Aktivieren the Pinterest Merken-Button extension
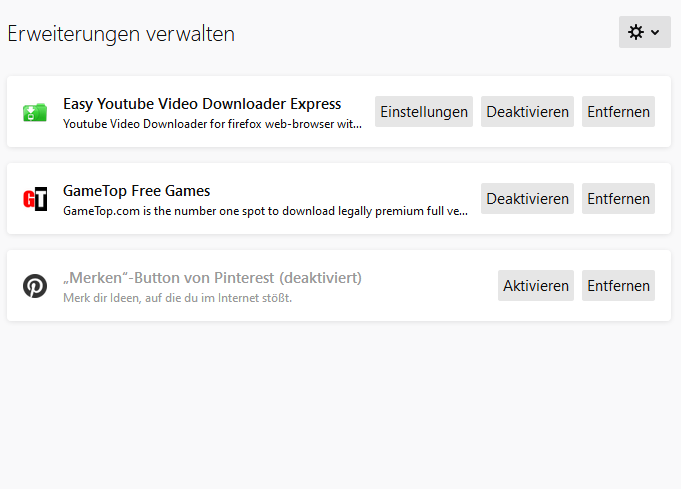This screenshot has width=681, height=489. [536, 286]
